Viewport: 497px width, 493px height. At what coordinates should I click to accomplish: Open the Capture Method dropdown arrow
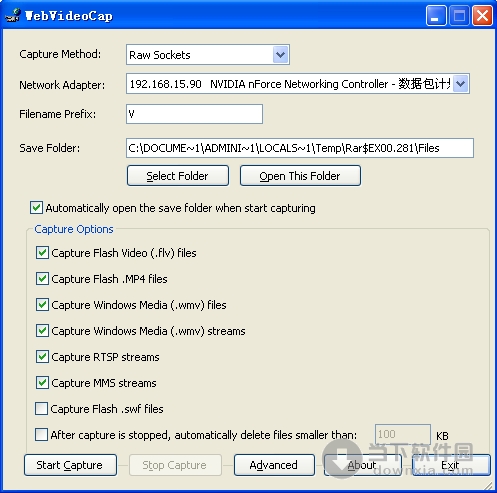[x=280, y=55]
